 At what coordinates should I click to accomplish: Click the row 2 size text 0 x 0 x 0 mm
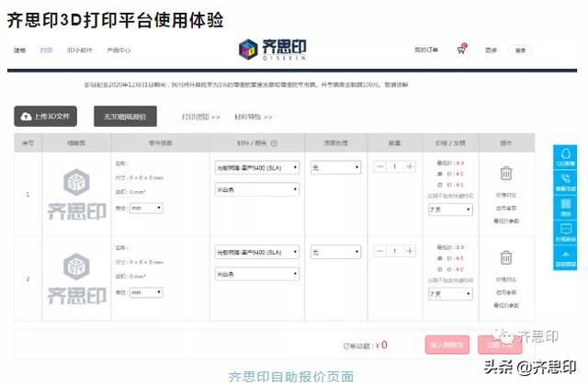[x=139, y=262]
